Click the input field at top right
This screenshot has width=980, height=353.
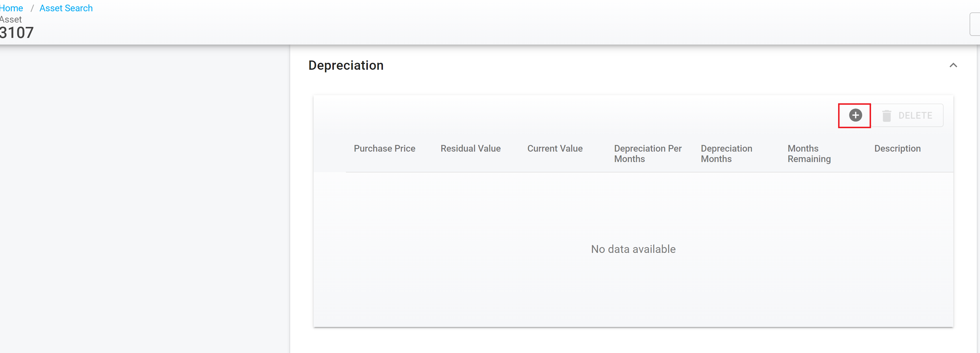tap(976, 24)
